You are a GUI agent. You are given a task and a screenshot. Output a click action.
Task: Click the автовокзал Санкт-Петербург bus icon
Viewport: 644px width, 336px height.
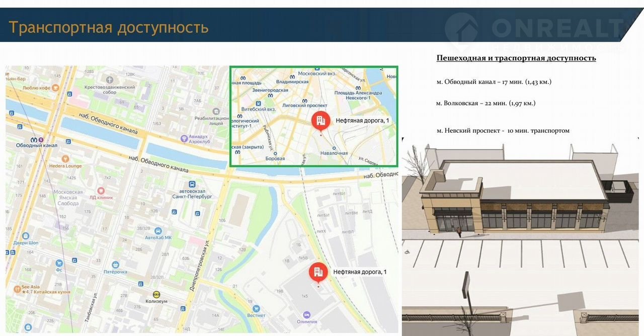(x=192, y=184)
